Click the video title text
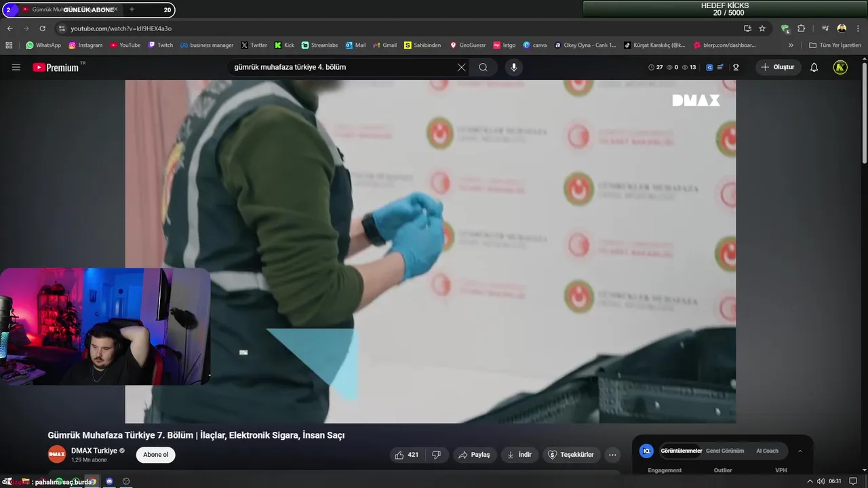This screenshot has height=488, width=868. click(196, 435)
